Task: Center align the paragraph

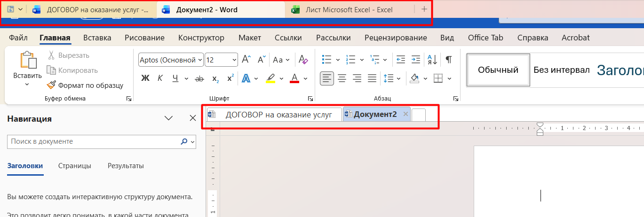Action: click(x=342, y=78)
